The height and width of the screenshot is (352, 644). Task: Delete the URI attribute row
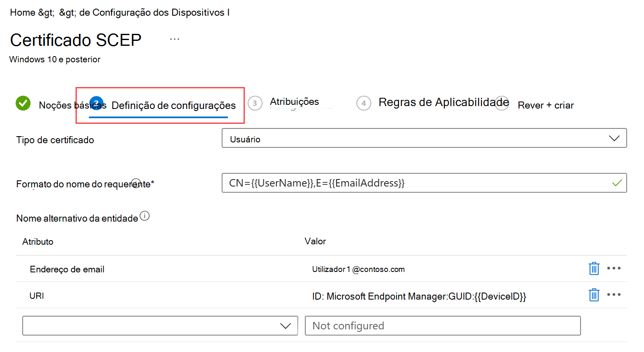point(594,295)
